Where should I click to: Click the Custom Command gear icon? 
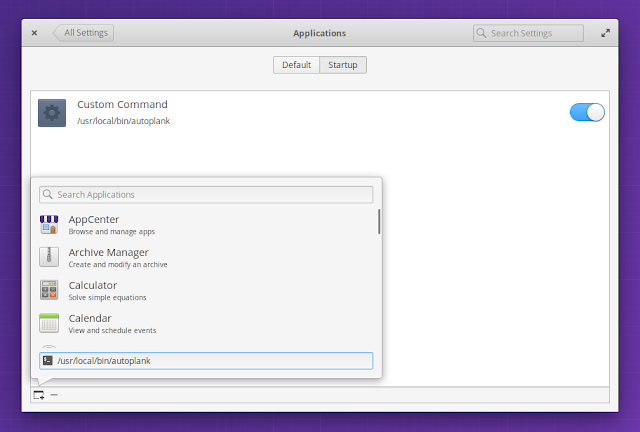coord(52,113)
